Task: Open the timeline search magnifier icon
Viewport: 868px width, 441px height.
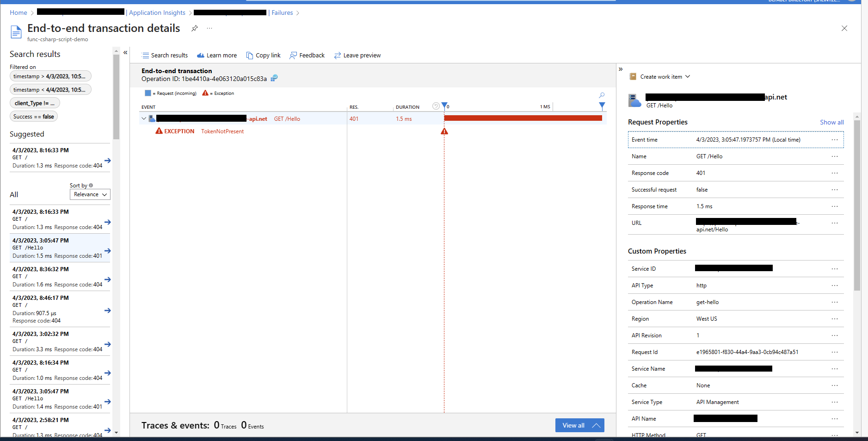Action: 602,95
